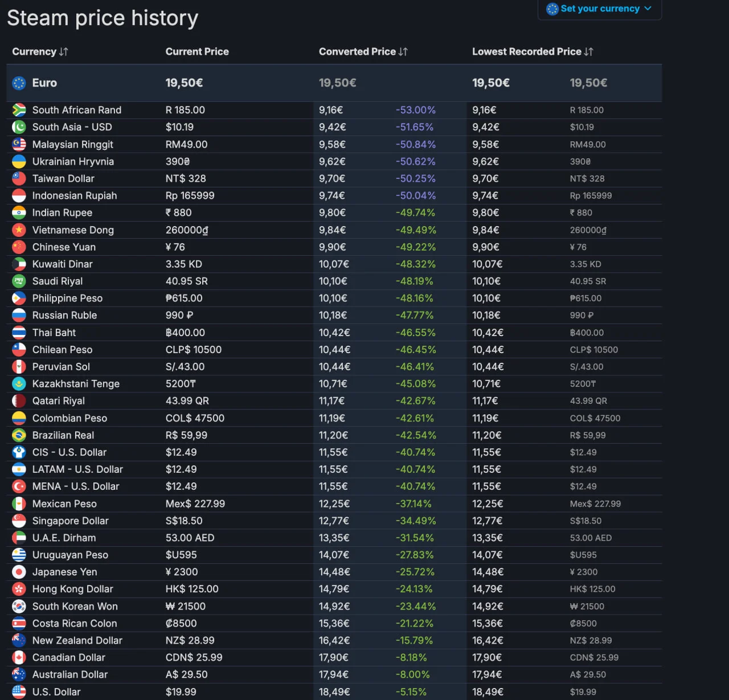
Task: Select the Malaysian Ringgit currency name
Action: click(72, 145)
